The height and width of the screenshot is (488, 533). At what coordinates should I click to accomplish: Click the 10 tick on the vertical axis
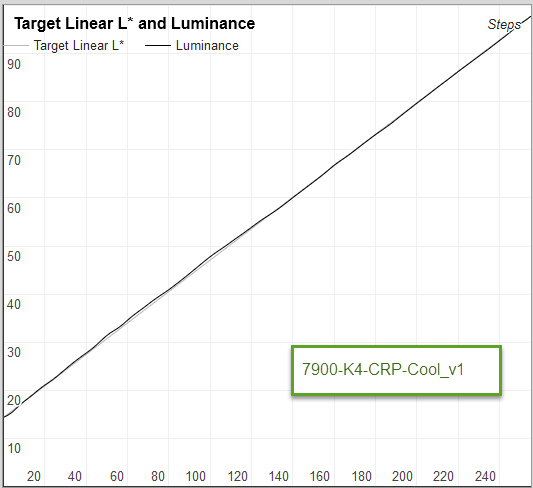[14, 449]
